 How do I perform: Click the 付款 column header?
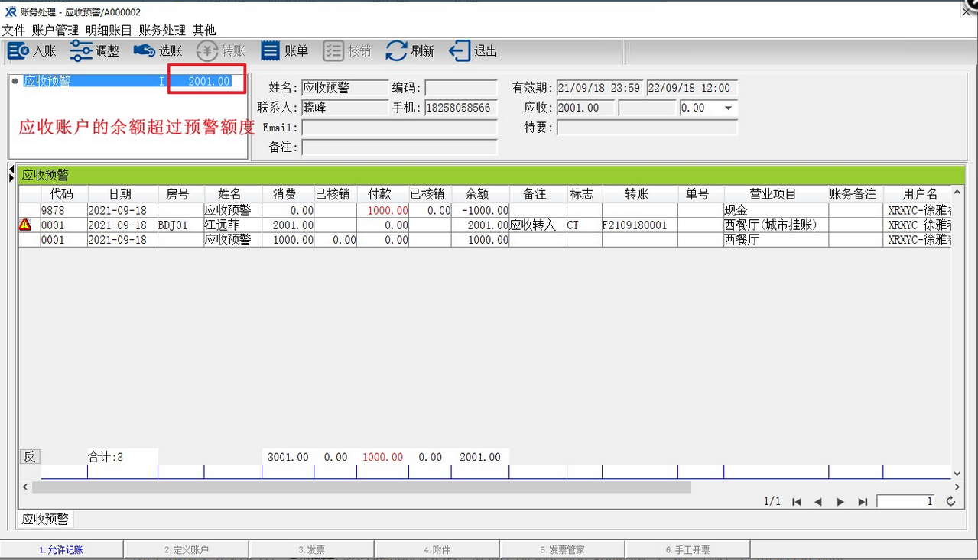(x=382, y=194)
